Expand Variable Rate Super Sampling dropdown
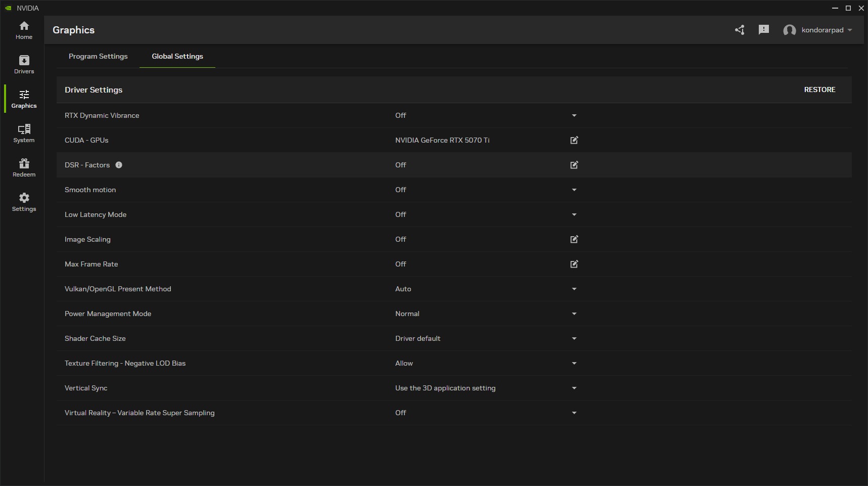868x486 pixels. point(574,413)
